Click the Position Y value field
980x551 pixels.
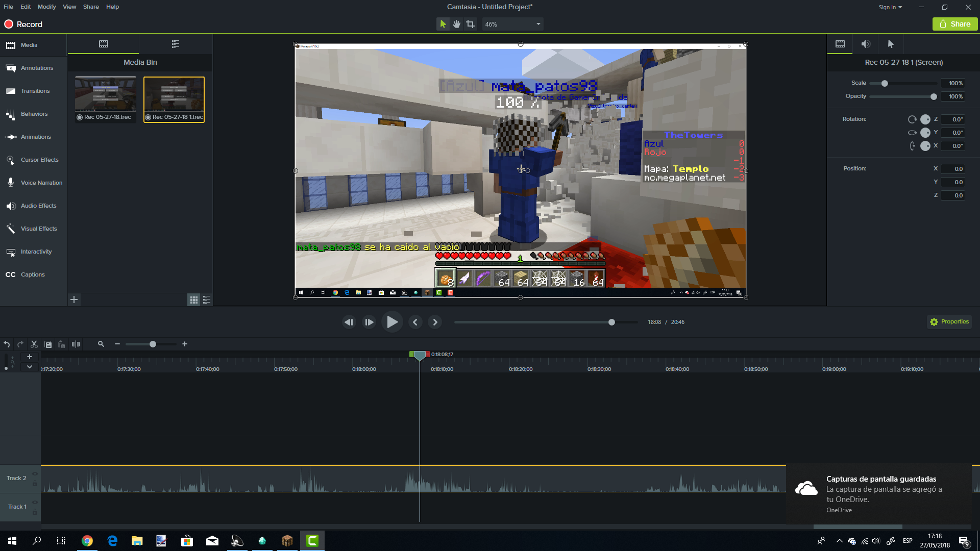[x=952, y=182]
